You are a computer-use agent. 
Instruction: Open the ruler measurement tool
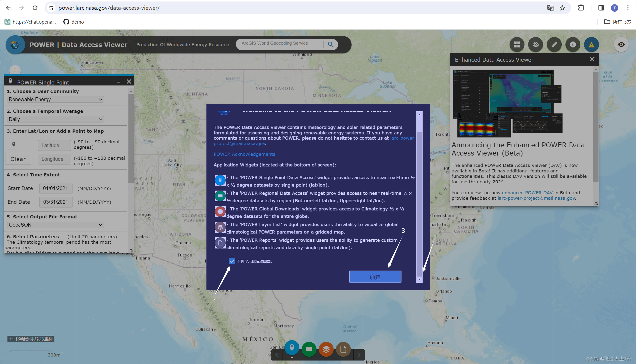[x=554, y=44]
